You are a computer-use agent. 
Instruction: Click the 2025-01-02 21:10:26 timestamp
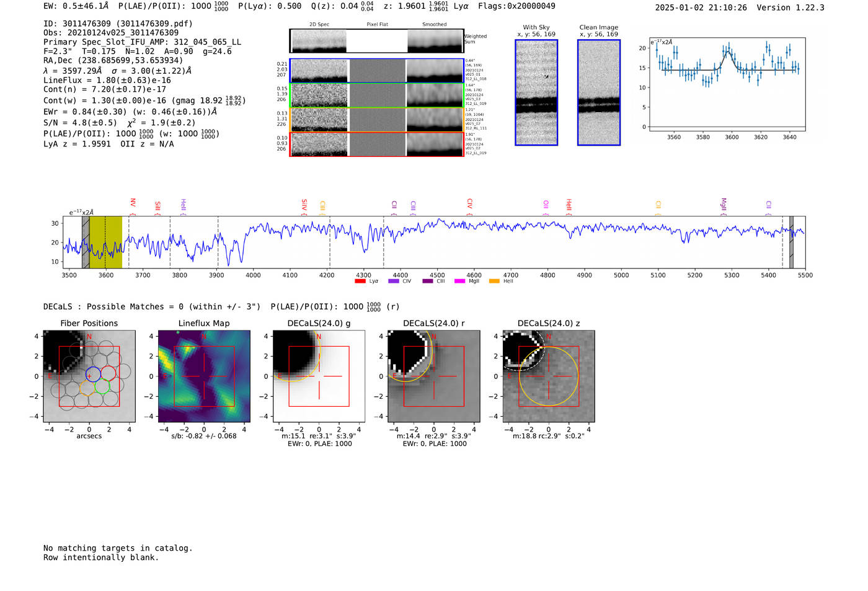point(701,8)
